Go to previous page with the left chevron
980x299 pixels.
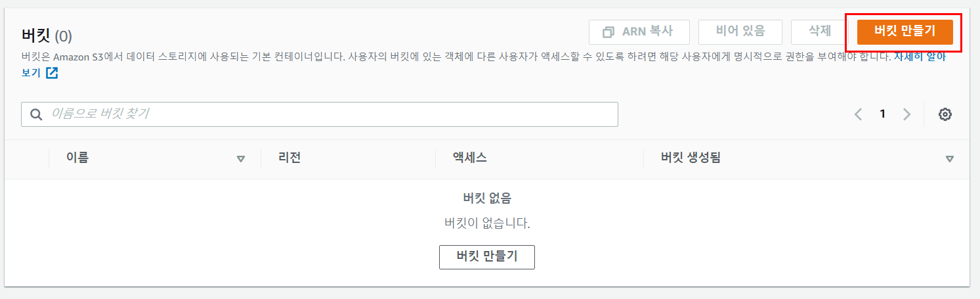(858, 114)
